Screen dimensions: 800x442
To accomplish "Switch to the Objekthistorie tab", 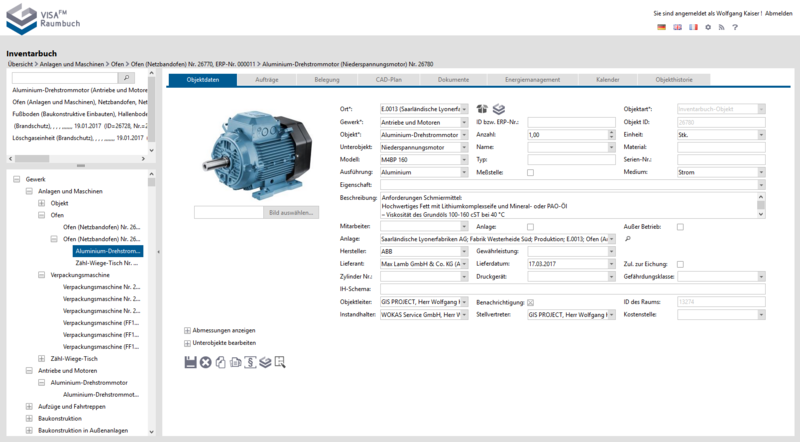I will tap(673, 80).
